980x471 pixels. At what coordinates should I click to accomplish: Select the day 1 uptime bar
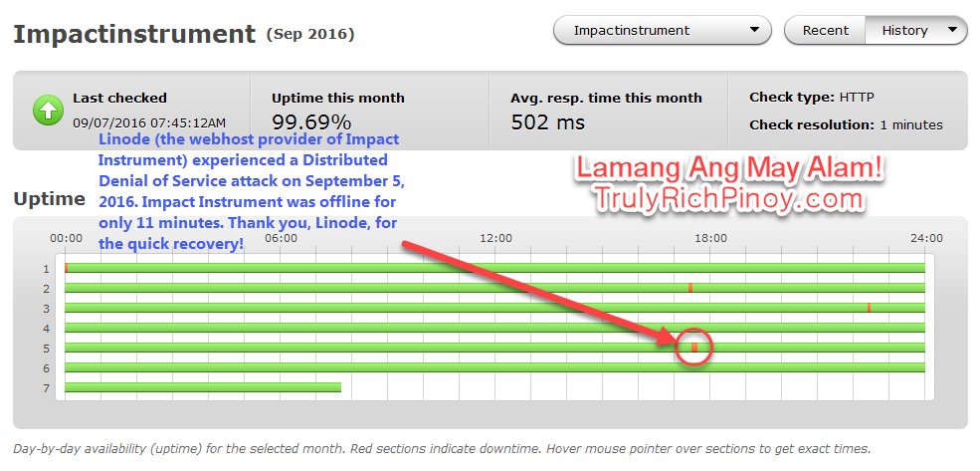point(494,268)
